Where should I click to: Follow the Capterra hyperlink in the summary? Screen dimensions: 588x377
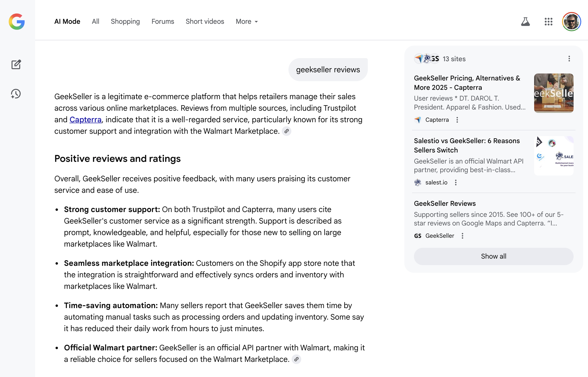(85, 120)
